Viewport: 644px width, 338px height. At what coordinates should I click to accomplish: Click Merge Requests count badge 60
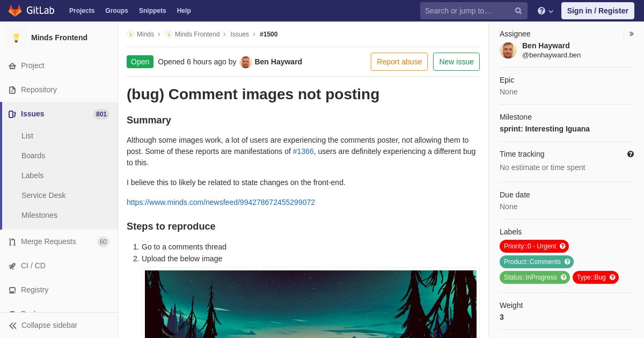coord(103,242)
